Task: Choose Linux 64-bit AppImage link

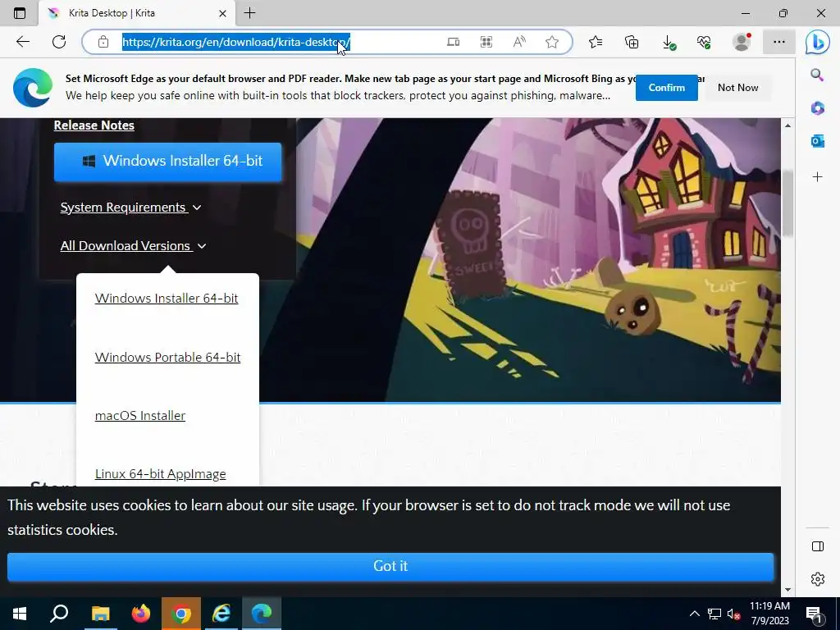Action: (160, 474)
